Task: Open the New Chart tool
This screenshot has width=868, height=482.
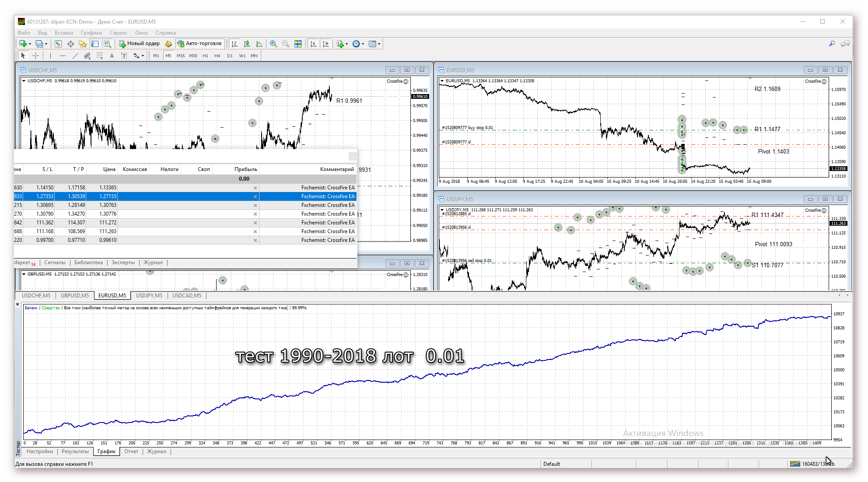Action: pos(23,44)
